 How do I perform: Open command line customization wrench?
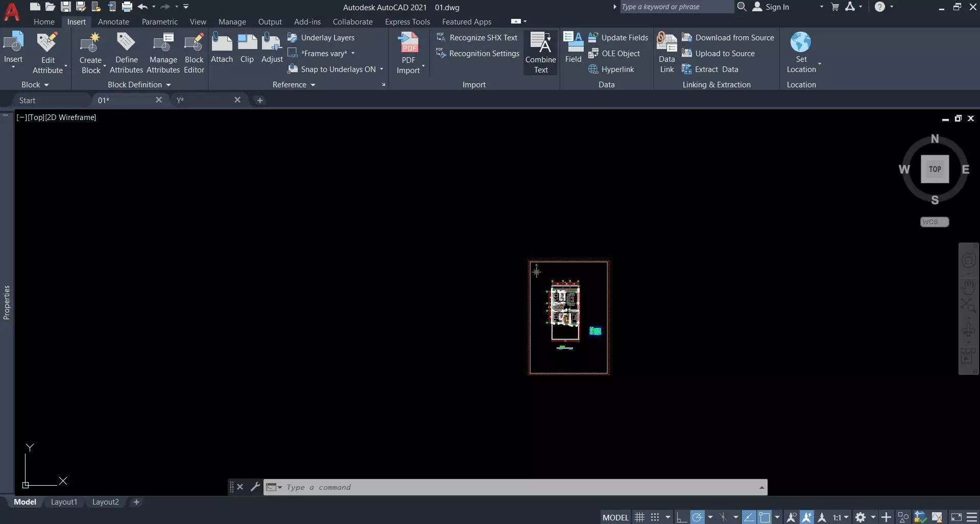255,487
